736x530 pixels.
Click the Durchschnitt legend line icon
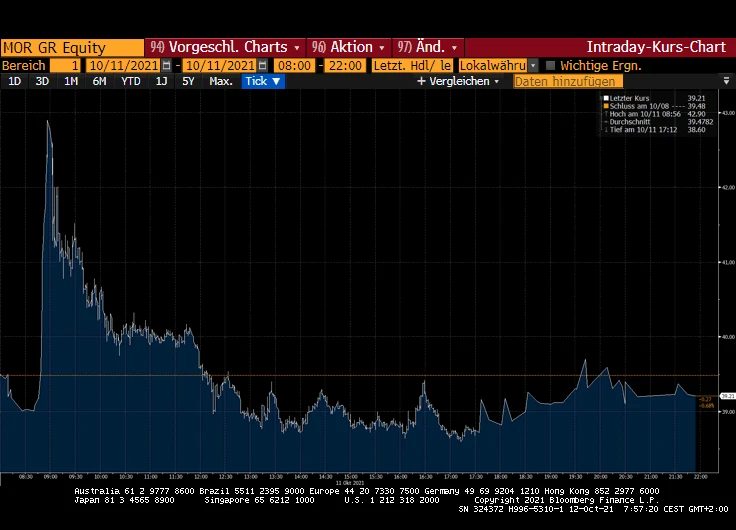pyautogui.click(x=606, y=122)
